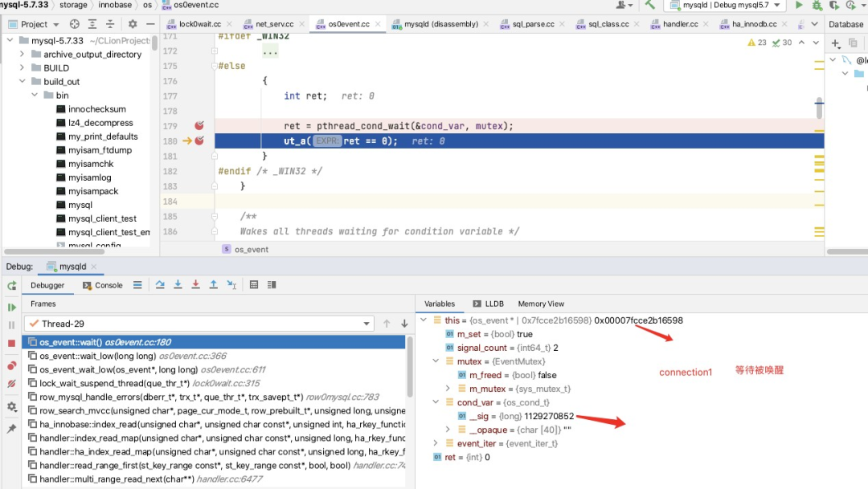
Task: Select previous frame with up arrow
Action: click(x=387, y=324)
